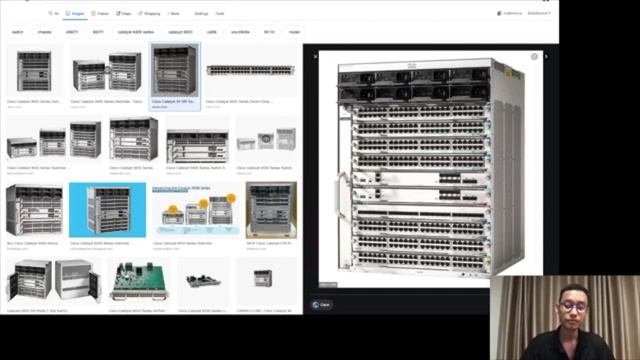Click the View button below preview

click(322, 305)
